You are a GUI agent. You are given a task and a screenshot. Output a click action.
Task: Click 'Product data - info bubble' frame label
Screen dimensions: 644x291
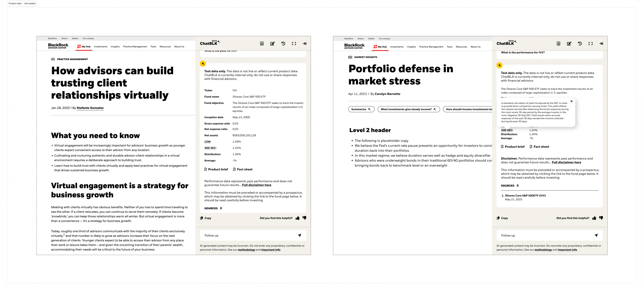[x=22, y=4]
